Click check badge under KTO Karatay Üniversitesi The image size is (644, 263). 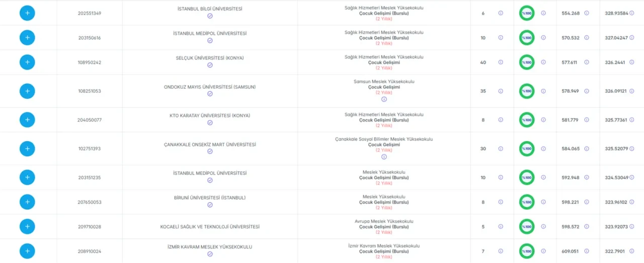(x=210, y=123)
